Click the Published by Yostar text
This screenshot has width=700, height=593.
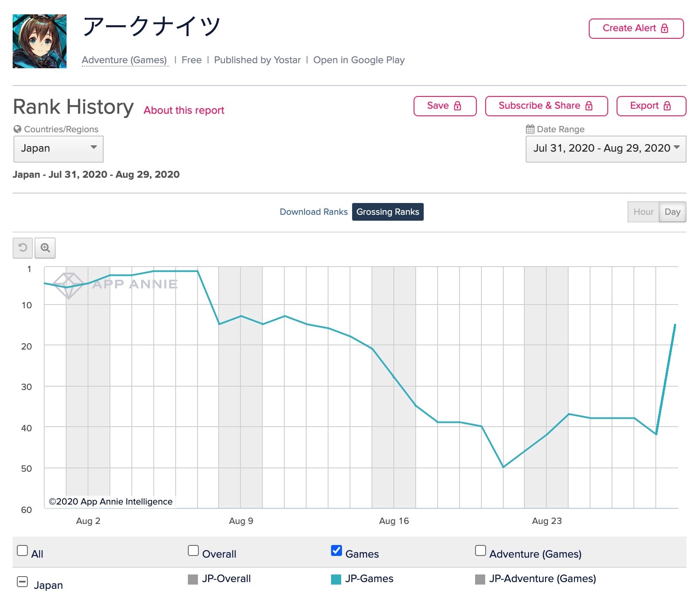[257, 60]
